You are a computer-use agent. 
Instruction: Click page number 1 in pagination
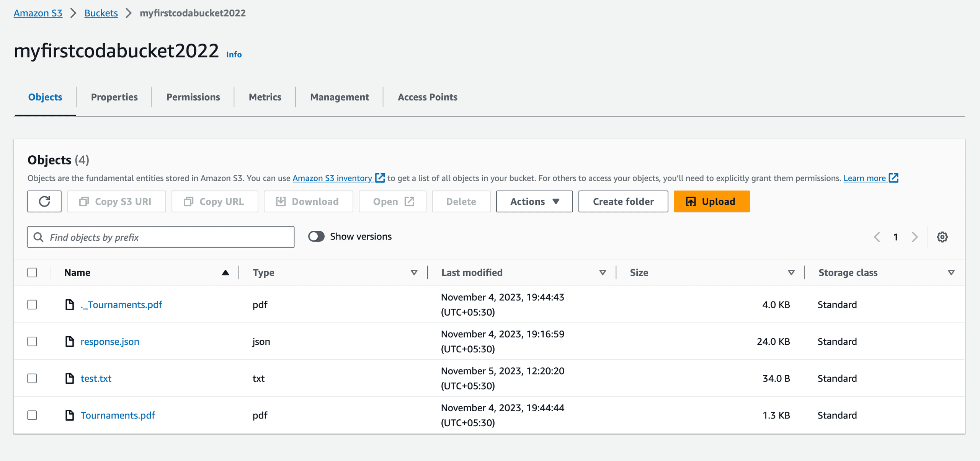pos(896,237)
